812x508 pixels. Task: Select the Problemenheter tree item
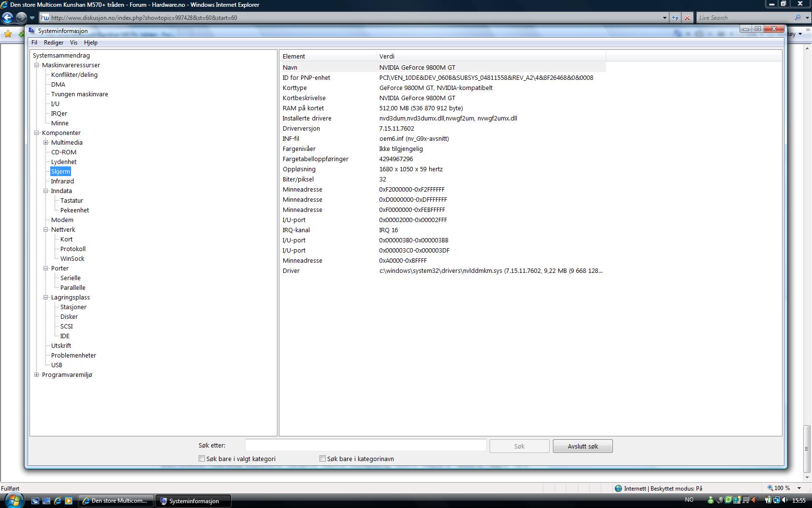click(73, 356)
